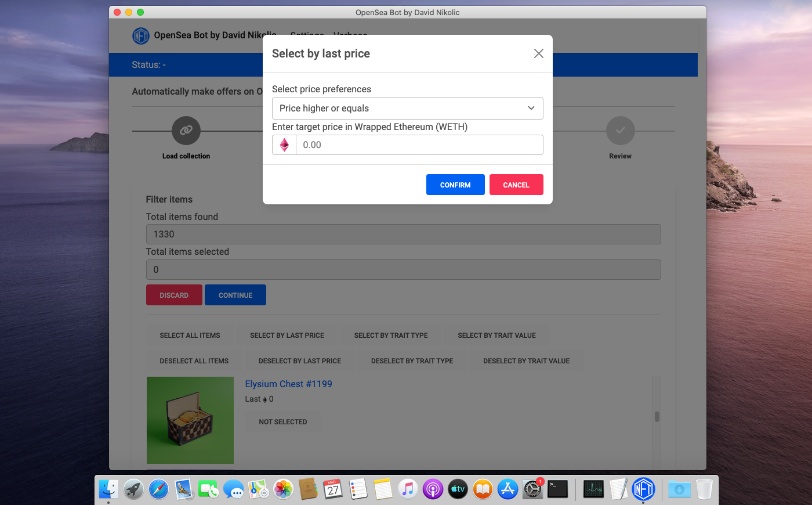Click the items list scrollbar handle
The image size is (812, 505).
coord(657,417)
